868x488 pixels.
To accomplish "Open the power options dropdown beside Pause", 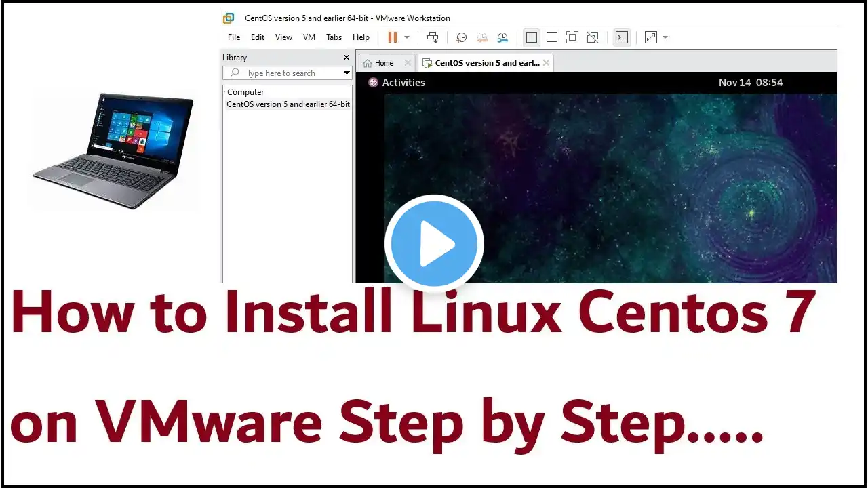I will coord(407,37).
